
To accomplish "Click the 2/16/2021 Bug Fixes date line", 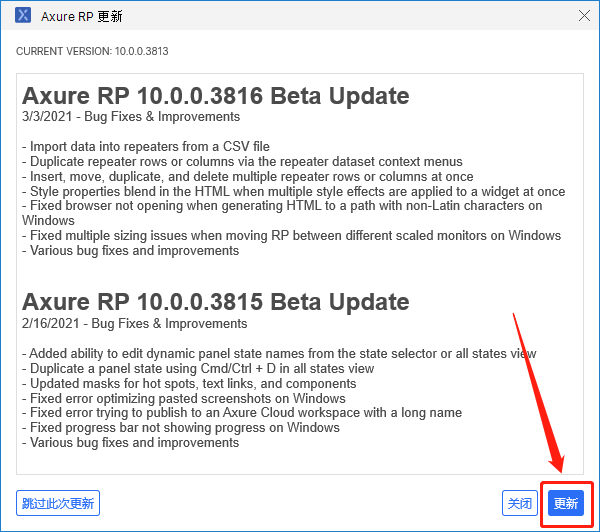I will click(x=134, y=323).
